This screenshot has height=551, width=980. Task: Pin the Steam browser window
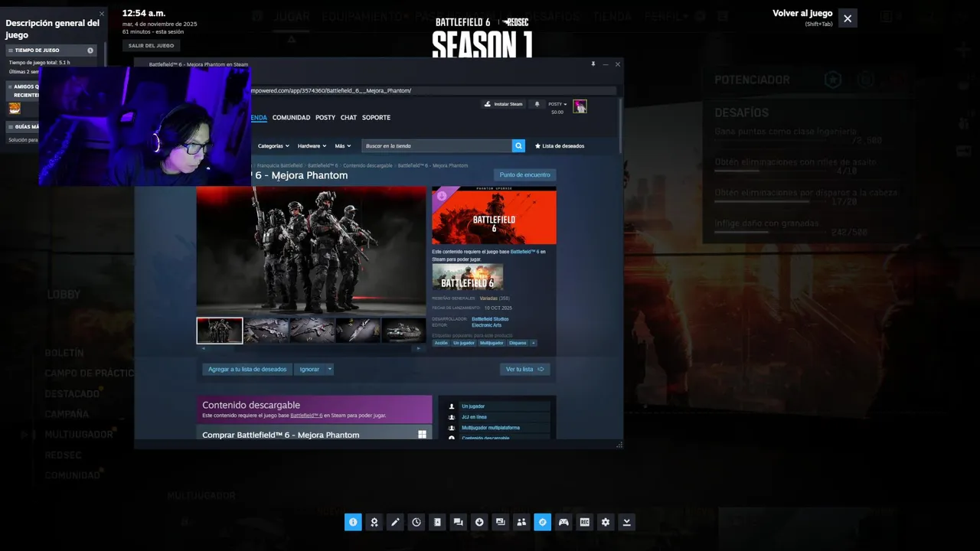pyautogui.click(x=593, y=64)
